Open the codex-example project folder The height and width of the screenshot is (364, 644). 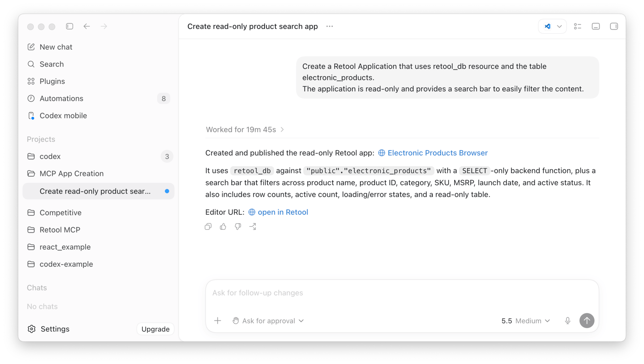tap(98, 264)
